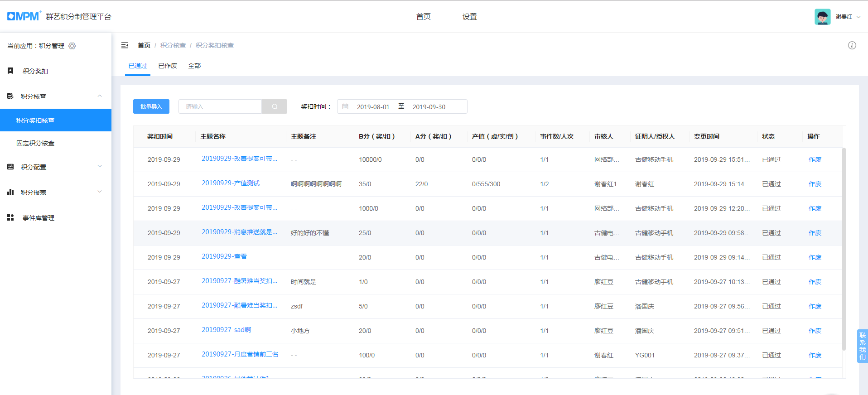868x395 pixels.
Task: Open the 20190929-消息推送就是 theme link
Action: pos(239,232)
